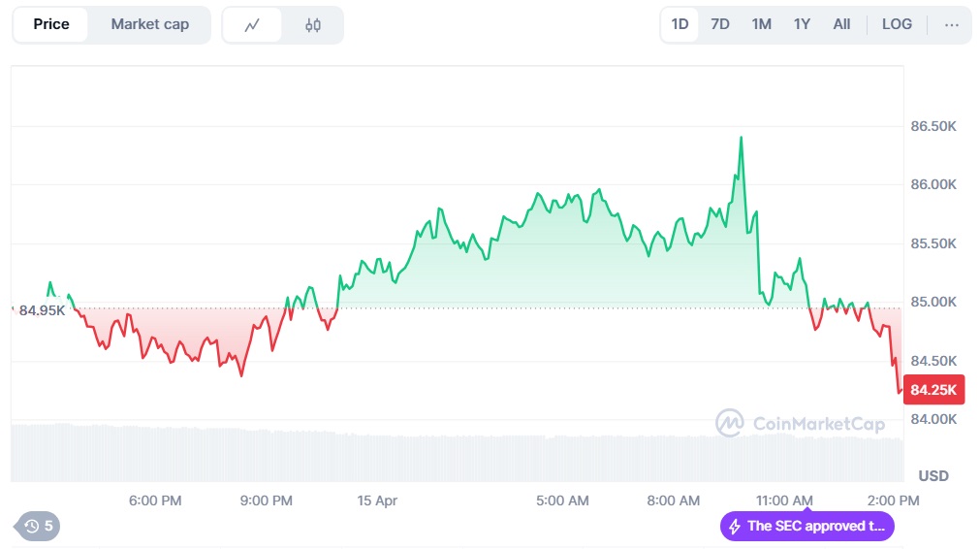This screenshot has width=980, height=549.
Task: Select the 1D time range
Action: click(680, 24)
